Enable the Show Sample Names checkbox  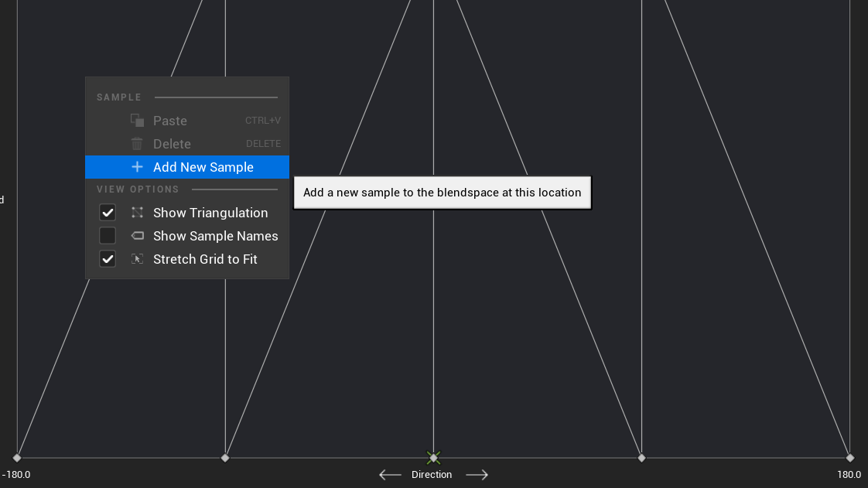[x=108, y=236]
